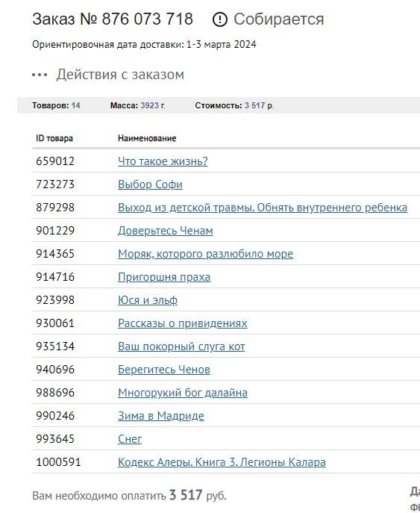The width and height of the screenshot is (420, 513).
Task: Open link Ваш покорный слуга кот
Action: tap(181, 346)
